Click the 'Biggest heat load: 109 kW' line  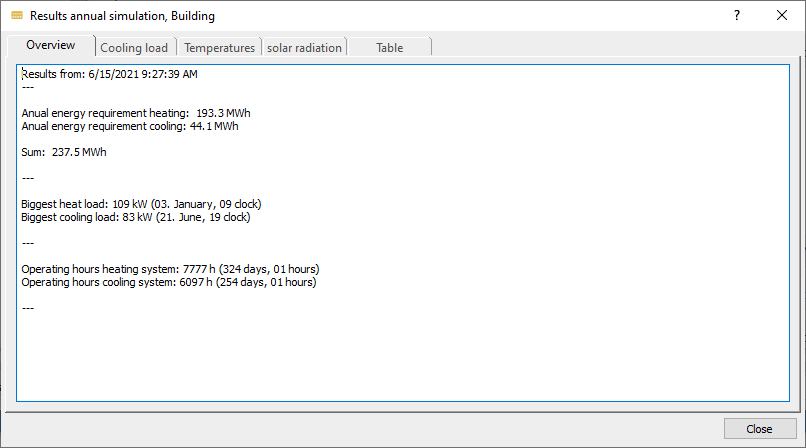[x=141, y=204]
